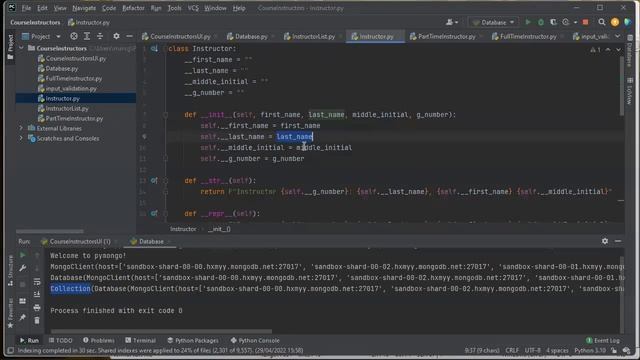Rerun the program in the Run panel

(22, 255)
